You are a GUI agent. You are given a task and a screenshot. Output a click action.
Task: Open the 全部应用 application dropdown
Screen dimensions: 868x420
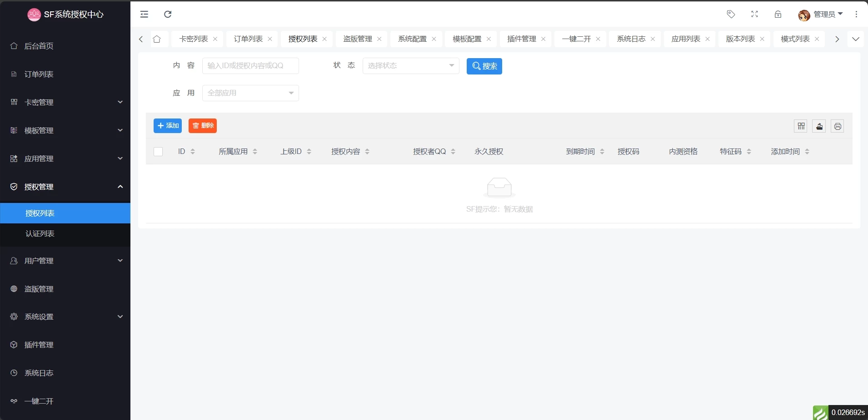coord(250,93)
